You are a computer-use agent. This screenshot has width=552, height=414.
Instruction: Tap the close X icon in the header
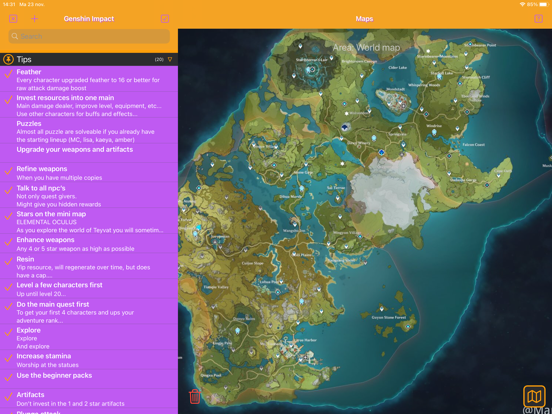pos(13,19)
